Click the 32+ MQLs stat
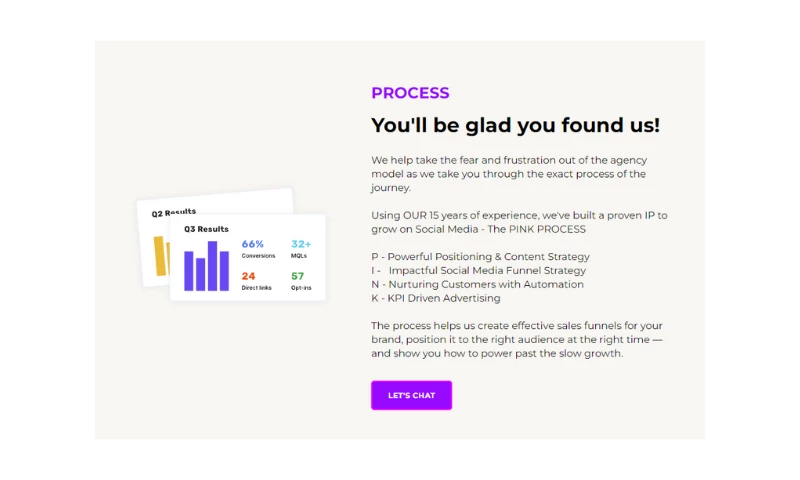 point(301,248)
